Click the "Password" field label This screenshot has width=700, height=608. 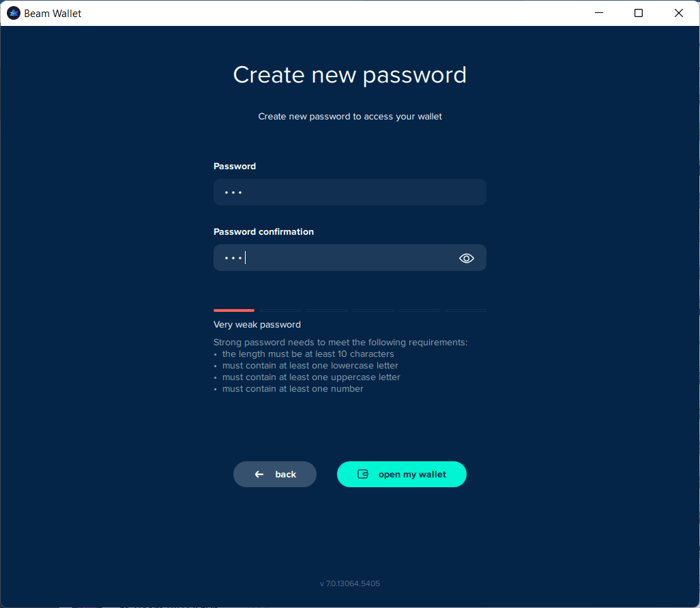235,166
